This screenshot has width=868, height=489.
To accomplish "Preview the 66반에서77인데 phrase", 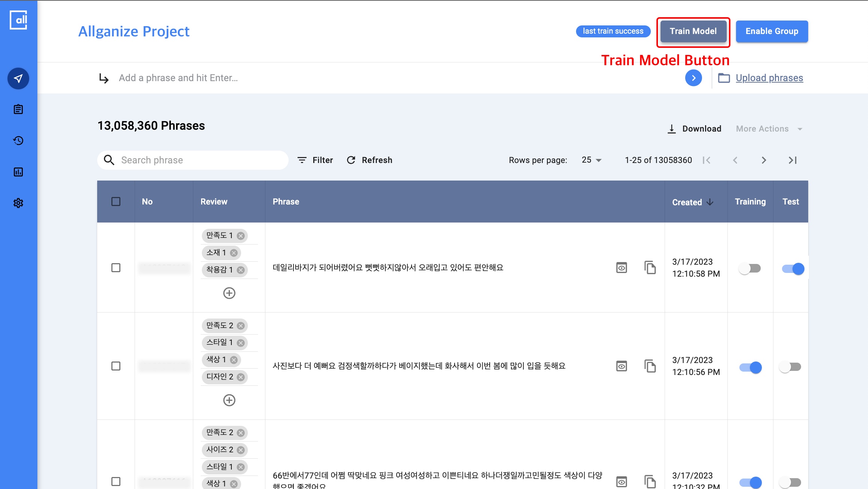I will pos(621,482).
